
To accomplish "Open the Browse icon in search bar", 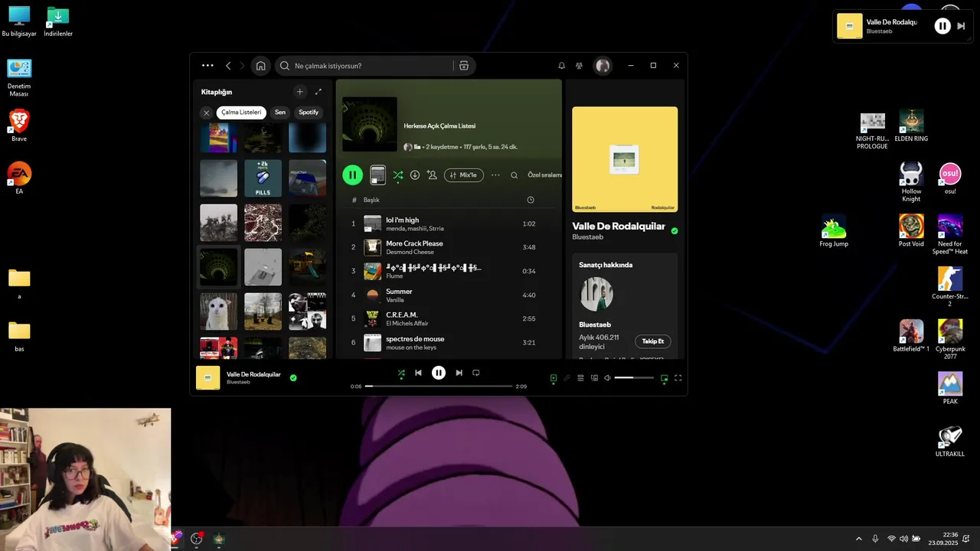I will pos(463,66).
